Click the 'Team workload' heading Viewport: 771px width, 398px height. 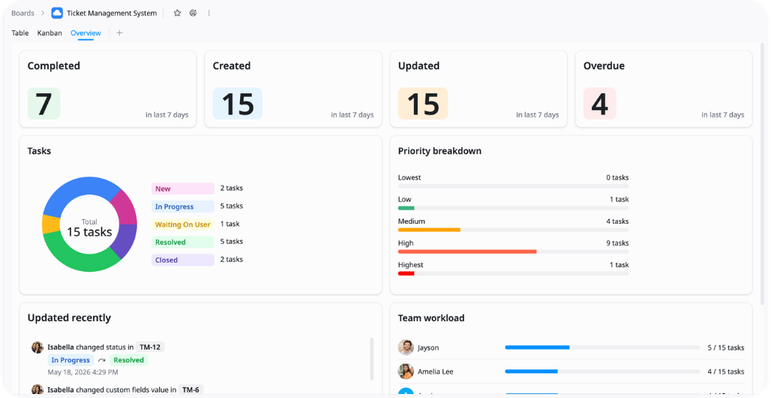click(431, 318)
